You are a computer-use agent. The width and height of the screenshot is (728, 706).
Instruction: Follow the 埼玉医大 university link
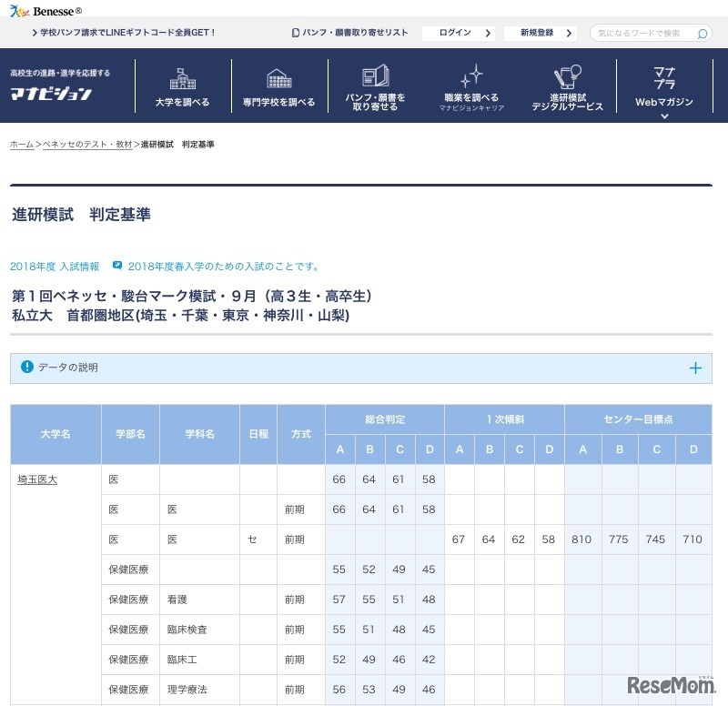[x=36, y=479]
